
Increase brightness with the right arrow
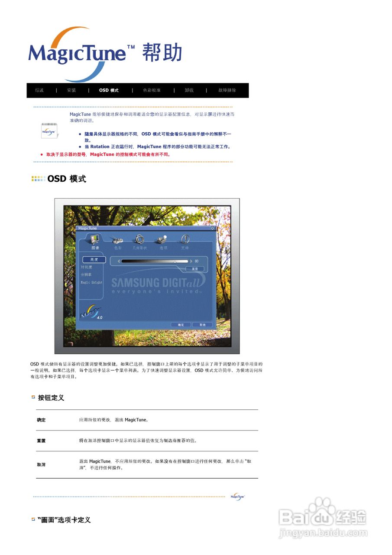coord(191,261)
